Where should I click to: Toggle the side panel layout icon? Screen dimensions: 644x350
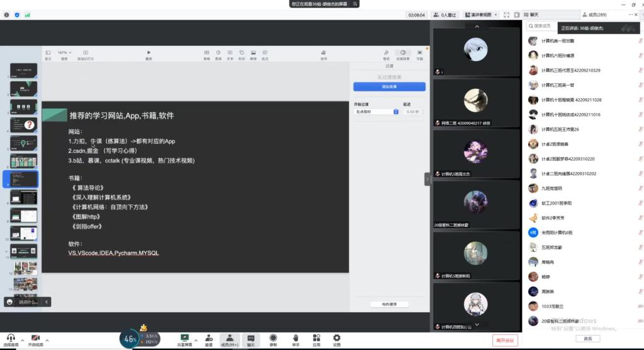tap(516, 14)
